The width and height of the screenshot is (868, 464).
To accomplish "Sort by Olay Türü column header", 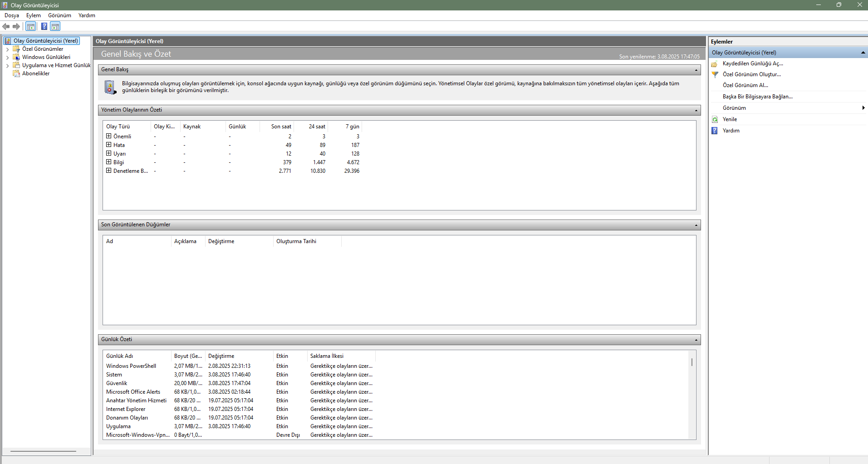I will click(127, 127).
